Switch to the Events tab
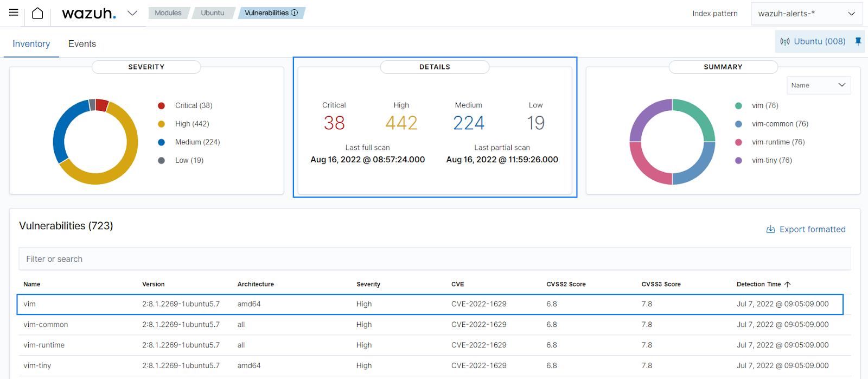The width and height of the screenshot is (868, 379). click(82, 44)
